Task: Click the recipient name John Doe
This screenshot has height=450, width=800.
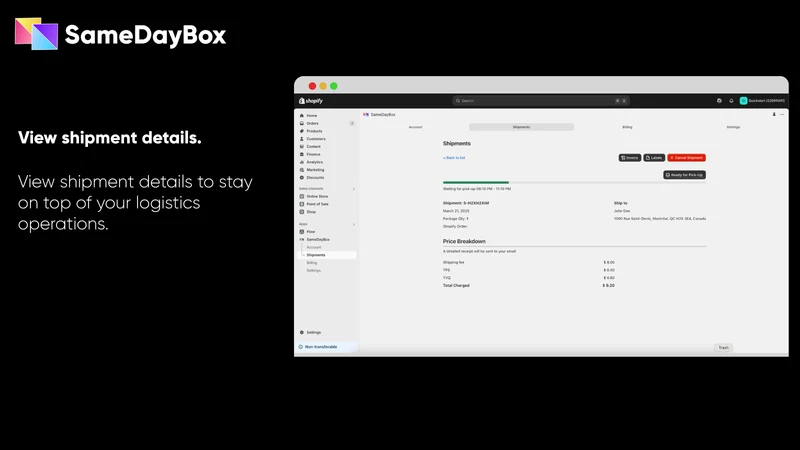Action: pyautogui.click(x=622, y=211)
